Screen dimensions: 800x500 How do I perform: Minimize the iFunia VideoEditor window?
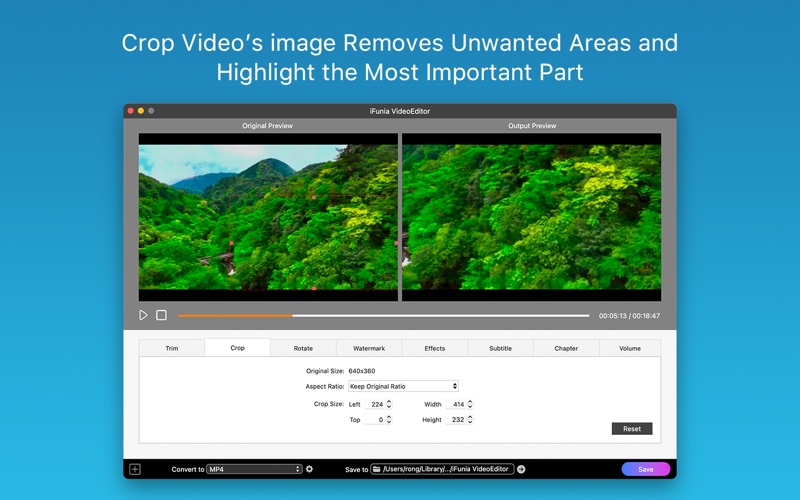(x=141, y=111)
